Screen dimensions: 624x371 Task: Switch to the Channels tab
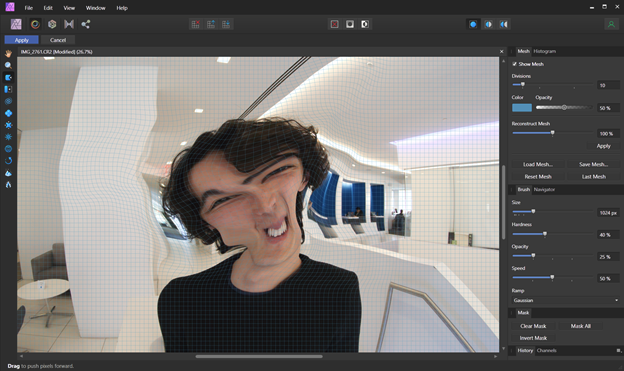tap(546, 350)
